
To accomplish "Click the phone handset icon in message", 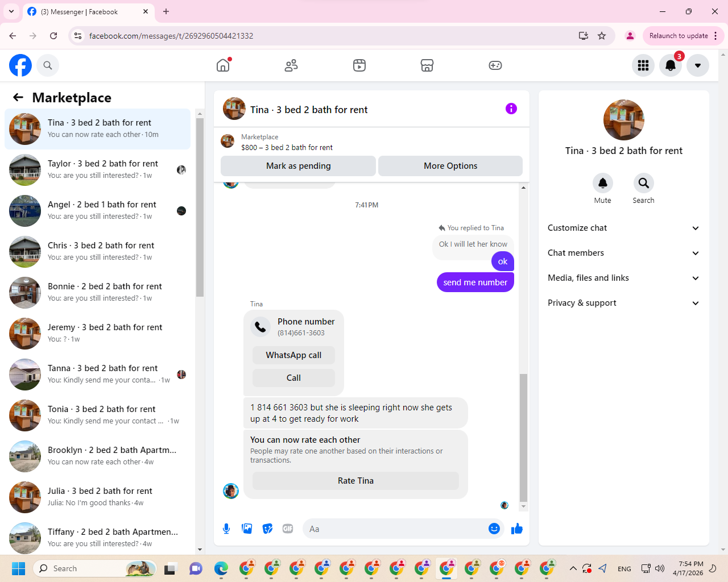I will pyautogui.click(x=260, y=327).
